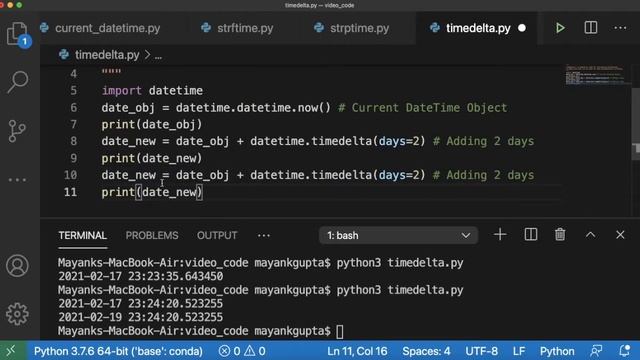Click the warnings count in status bar
This screenshot has width=640, height=360.
click(x=256, y=351)
